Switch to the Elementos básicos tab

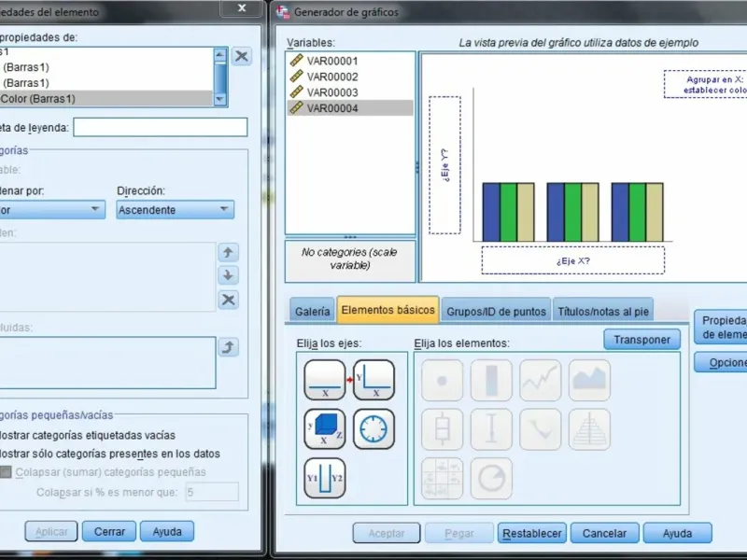(388, 310)
